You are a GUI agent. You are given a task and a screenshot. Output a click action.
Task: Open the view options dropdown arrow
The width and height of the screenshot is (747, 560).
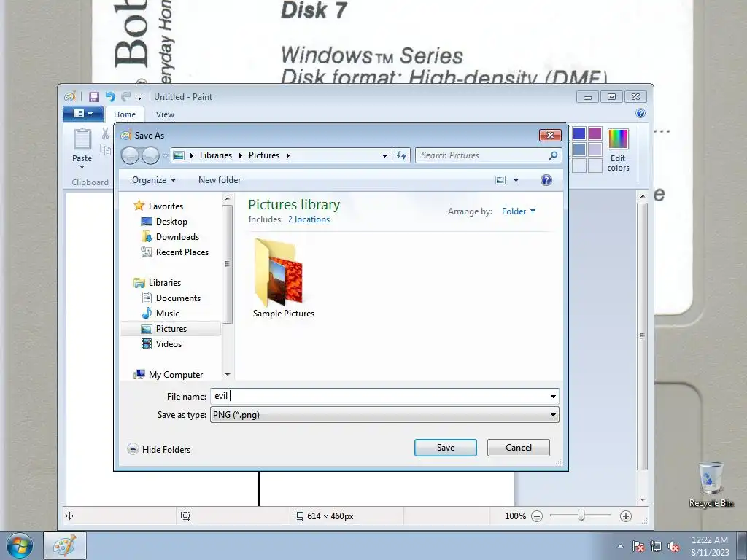(x=516, y=180)
